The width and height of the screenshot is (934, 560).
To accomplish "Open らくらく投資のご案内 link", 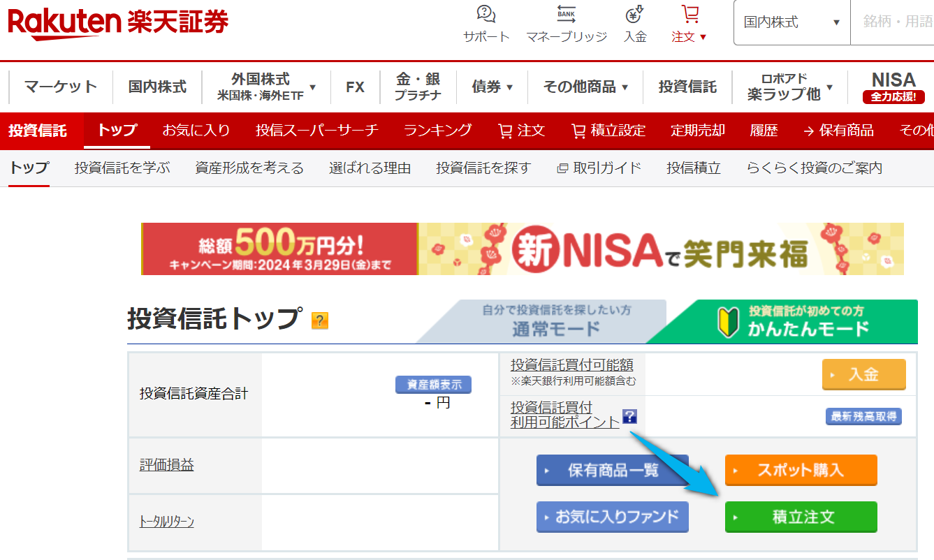I will [x=815, y=168].
